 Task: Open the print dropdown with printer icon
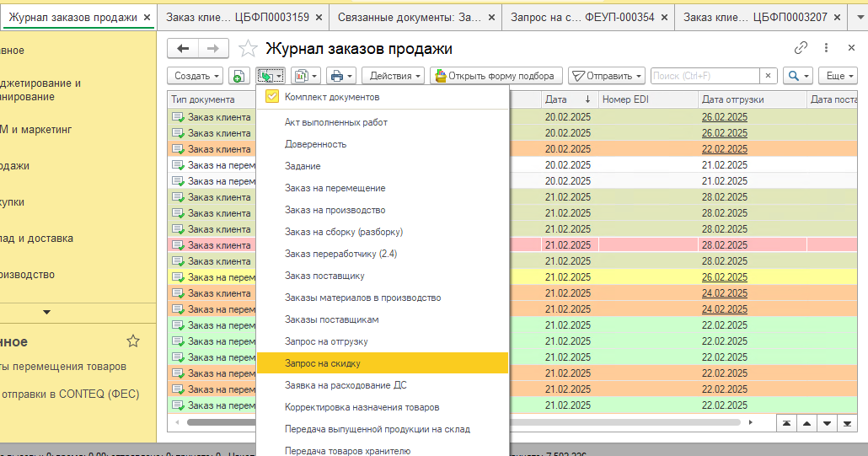click(x=341, y=76)
